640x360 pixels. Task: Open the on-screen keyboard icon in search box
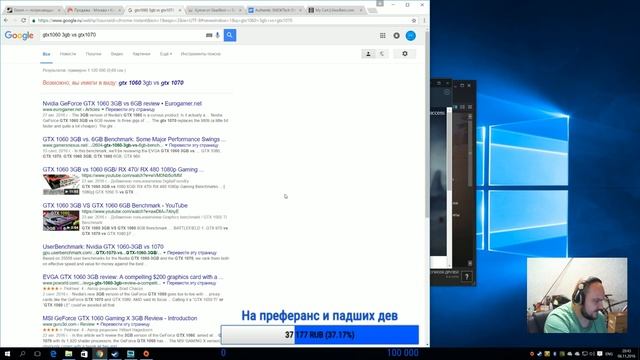209,36
